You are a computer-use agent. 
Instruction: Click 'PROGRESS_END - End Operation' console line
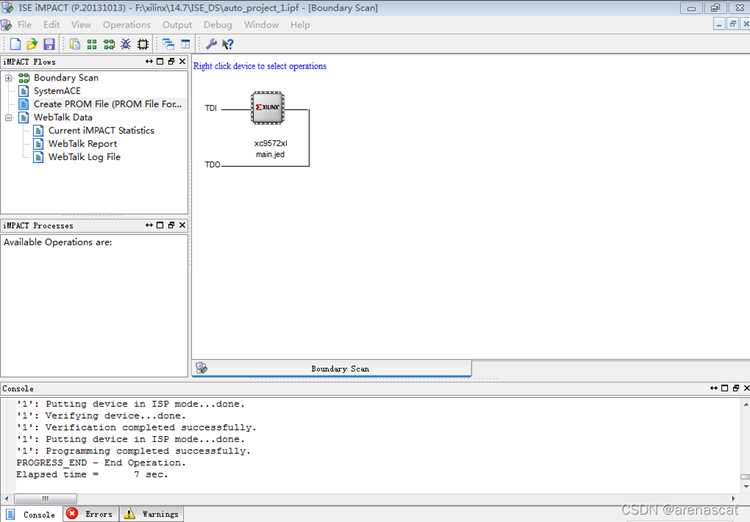[101, 463]
